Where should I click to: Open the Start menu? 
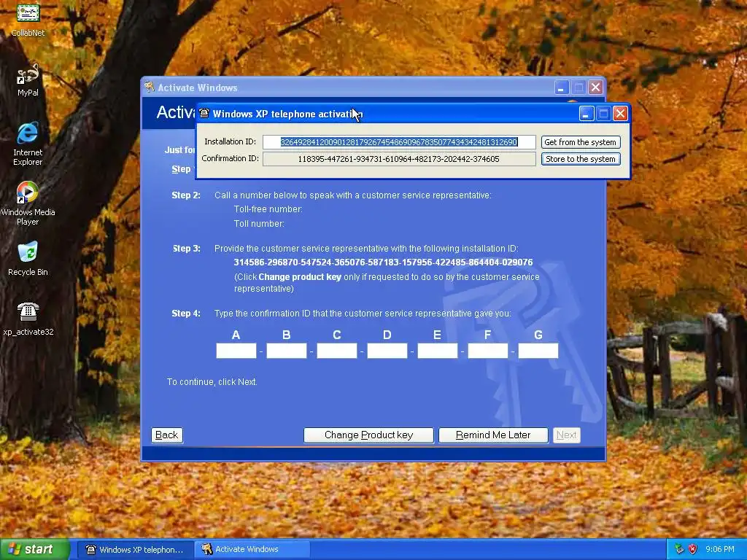pyautogui.click(x=34, y=549)
